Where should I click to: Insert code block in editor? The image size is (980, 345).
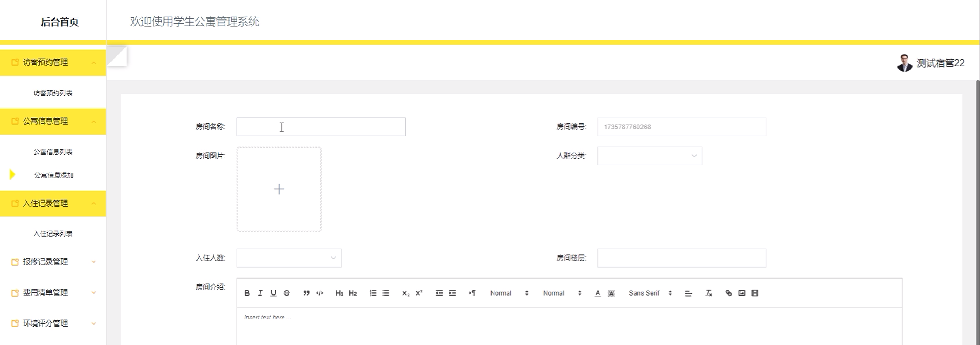click(x=320, y=293)
